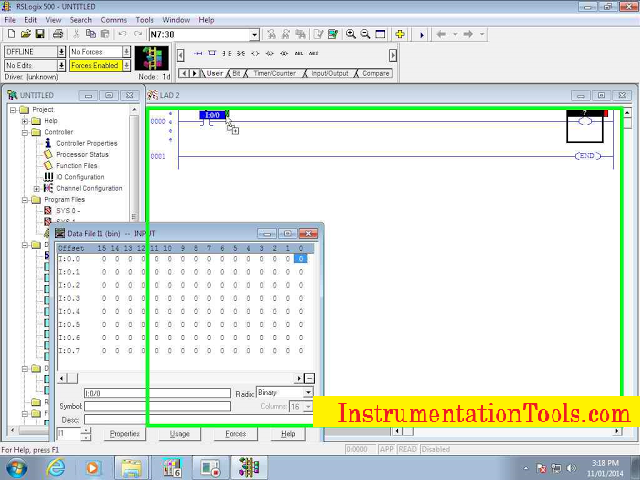Print report with printer icon
The width and height of the screenshot is (640, 480).
coord(58,34)
